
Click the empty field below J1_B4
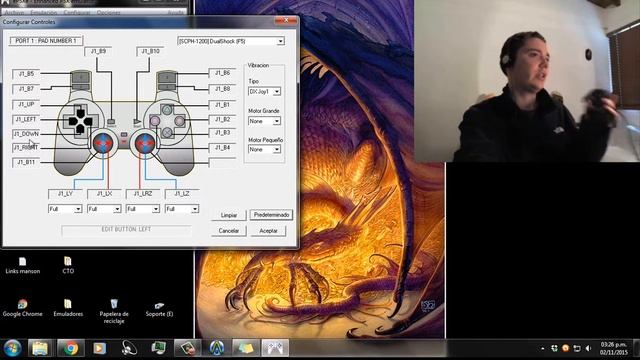point(222,162)
